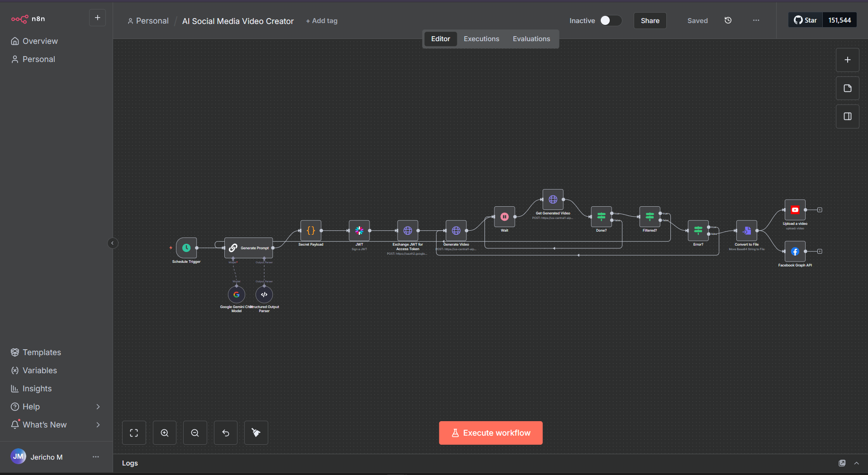Expand the What's New submenu
Image resolution: width=868 pixels, height=475 pixels.
click(98, 425)
